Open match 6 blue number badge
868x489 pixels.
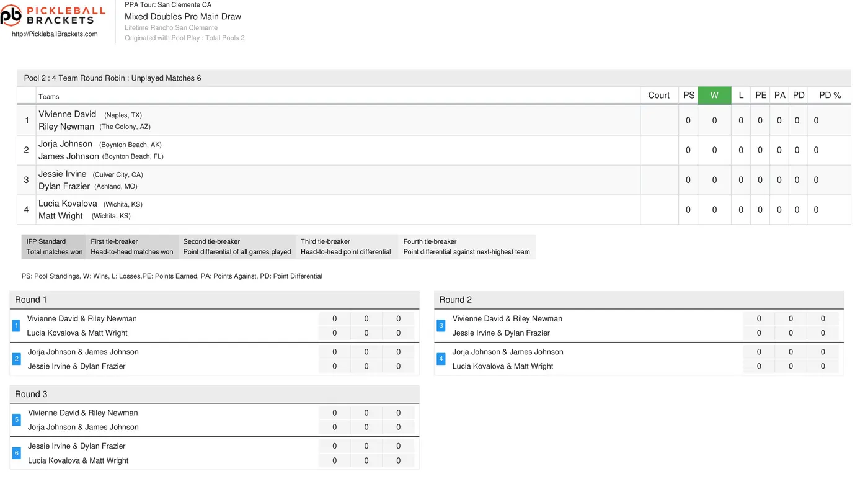coord(16,453)
